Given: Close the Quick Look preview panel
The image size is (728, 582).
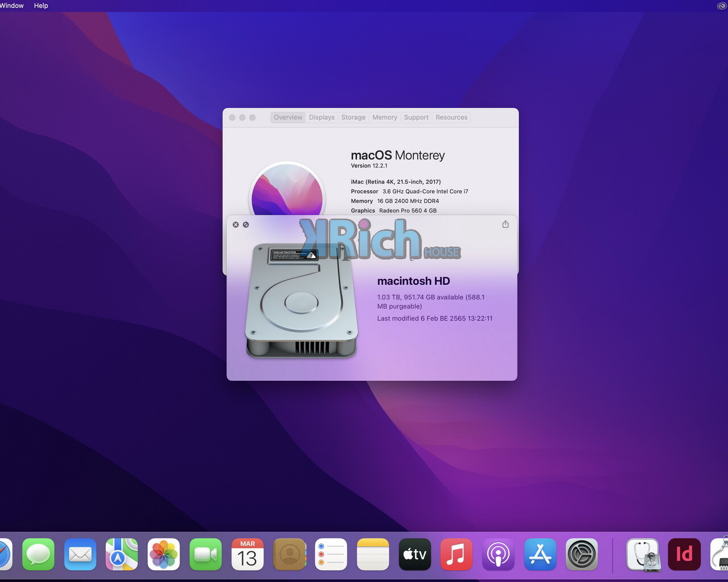Looking at the screenshot, I should click(x=235, y=225).
